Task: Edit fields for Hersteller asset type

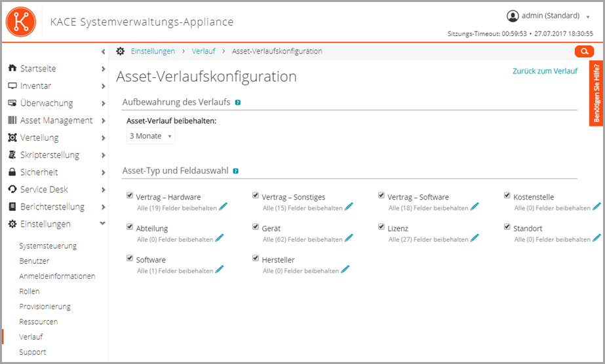Action: pos(345,269)
